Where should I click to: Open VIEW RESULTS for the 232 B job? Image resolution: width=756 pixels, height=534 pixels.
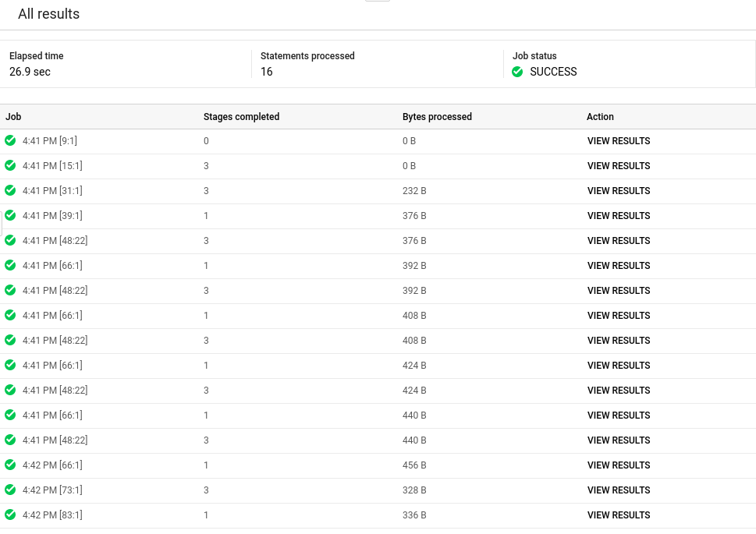click(x=619, y=191)
